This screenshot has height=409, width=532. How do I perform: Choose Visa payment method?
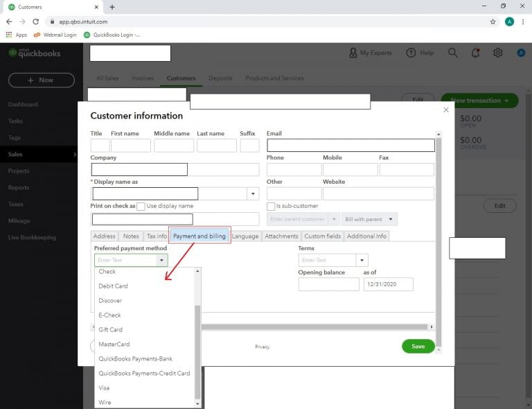(145, 388)
